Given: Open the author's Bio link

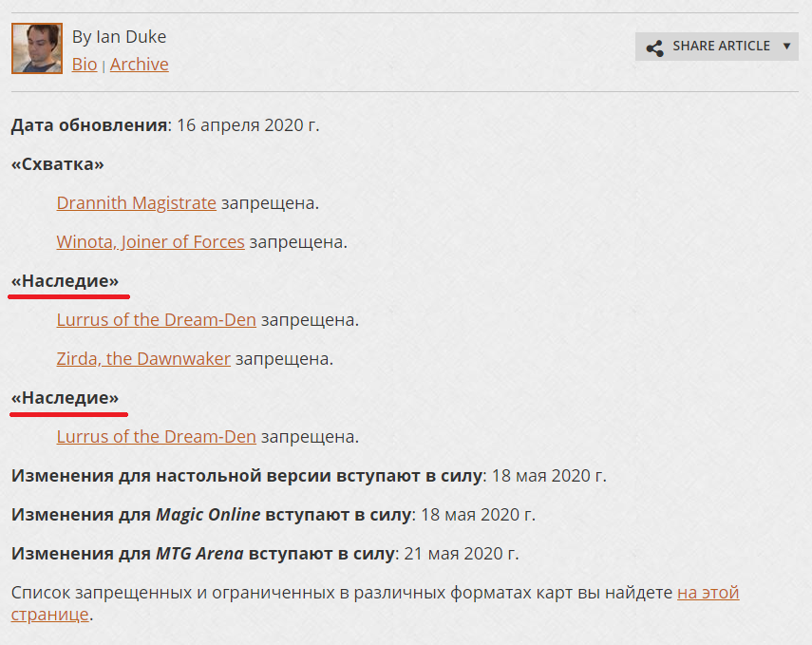Looking at the screenshot, I should point(85,65).
